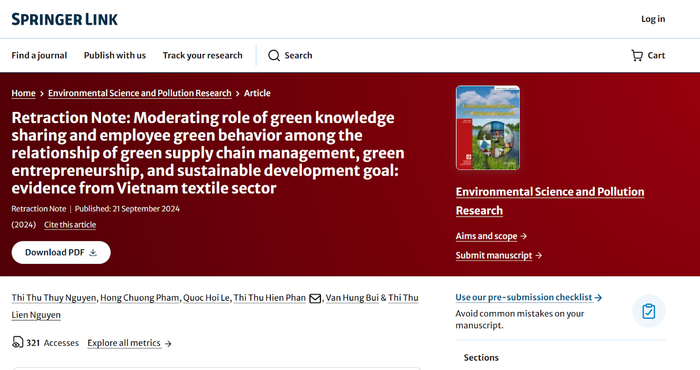Click the Springer Link logo
The height and width of the screenshot is (370, 700).
pyautogui.click(x=65, y=19)
